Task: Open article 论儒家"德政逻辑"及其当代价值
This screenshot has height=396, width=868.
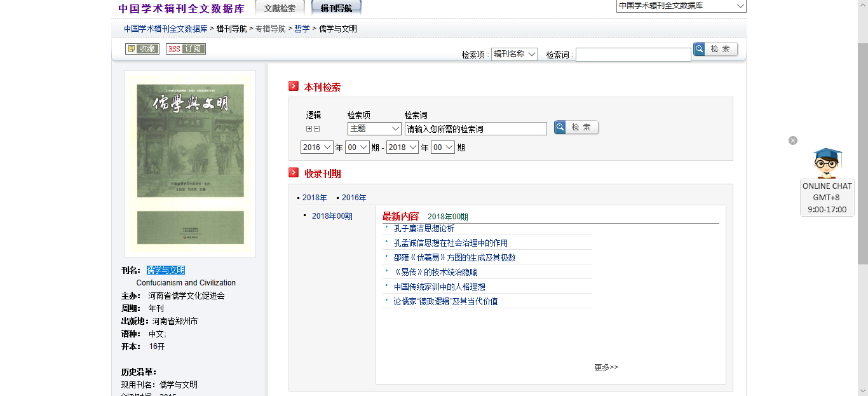Action: (x=445, y=301)
